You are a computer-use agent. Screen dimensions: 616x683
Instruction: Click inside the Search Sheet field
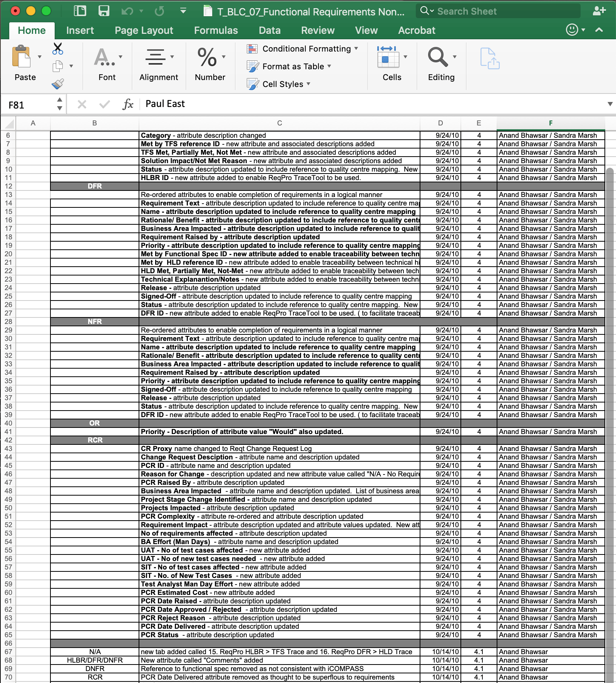point(497,11)
